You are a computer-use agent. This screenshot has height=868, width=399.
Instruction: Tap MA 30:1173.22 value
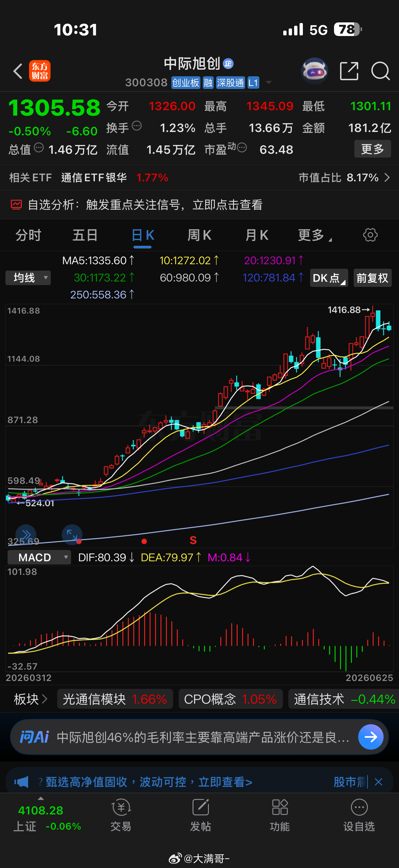tap(104, 278)
